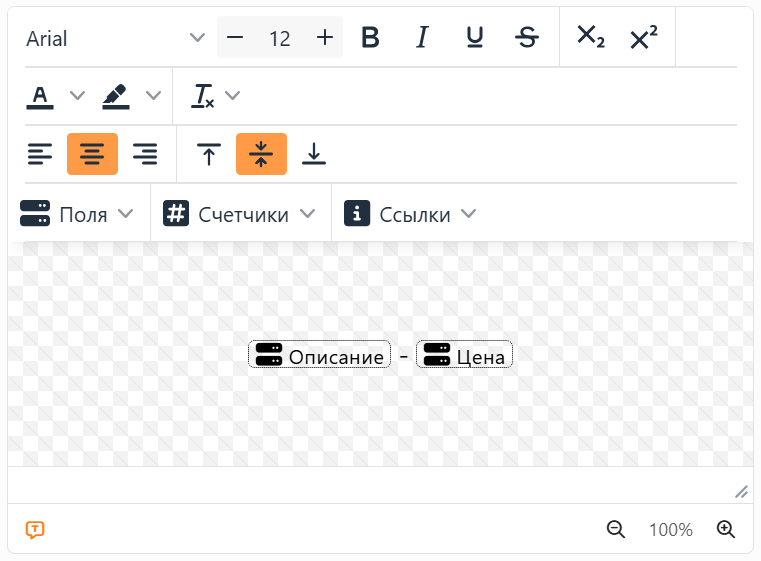Viewport: 761px width, 561px height.
Task: Open the Поля menu
Action: coord(77,214)
